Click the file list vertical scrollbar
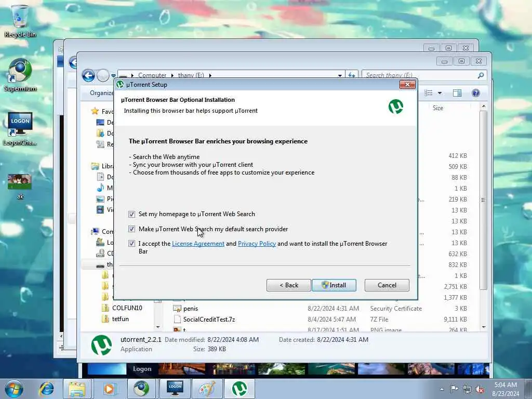The width and height of the screenshot is (532, 399). 484,200
